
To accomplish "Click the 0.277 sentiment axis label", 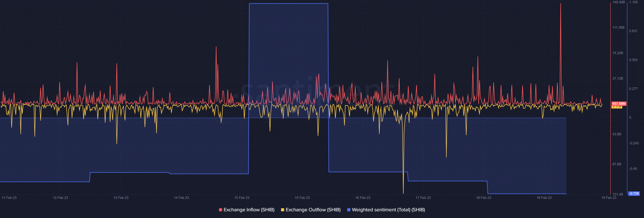I will pos(633,89).
